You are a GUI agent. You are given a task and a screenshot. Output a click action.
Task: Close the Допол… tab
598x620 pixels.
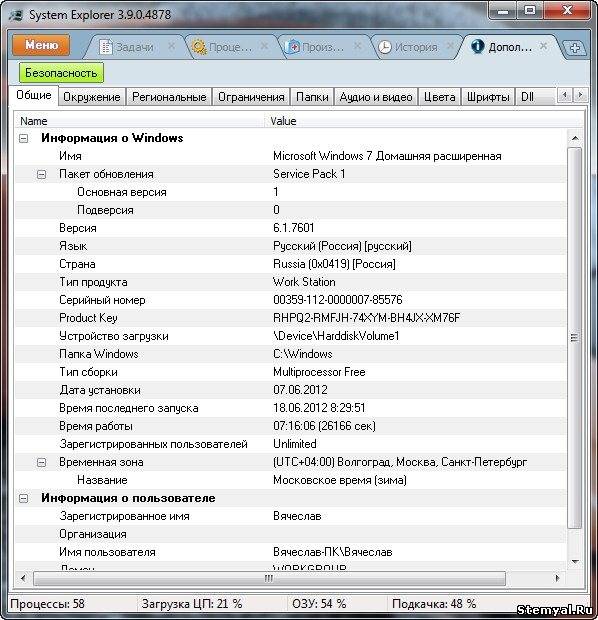[544, 46]
